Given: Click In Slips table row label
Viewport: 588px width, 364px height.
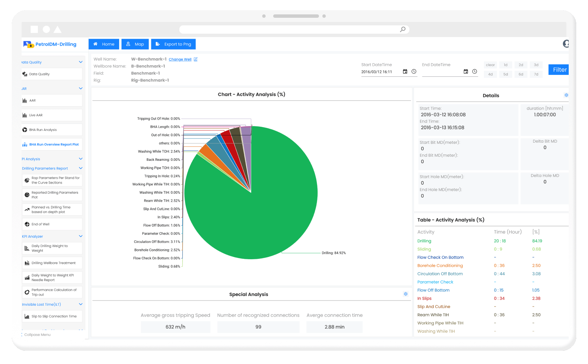Looking at the screenshot, I should [424, 299].
